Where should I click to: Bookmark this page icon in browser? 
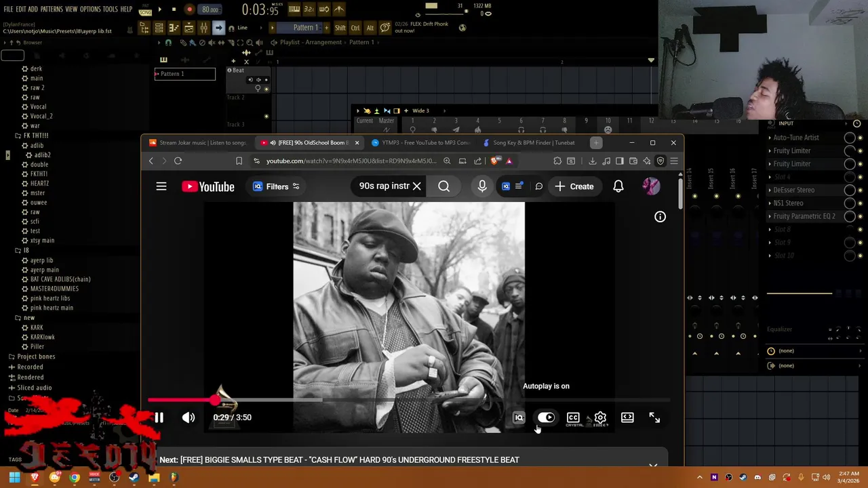[239, 161]
